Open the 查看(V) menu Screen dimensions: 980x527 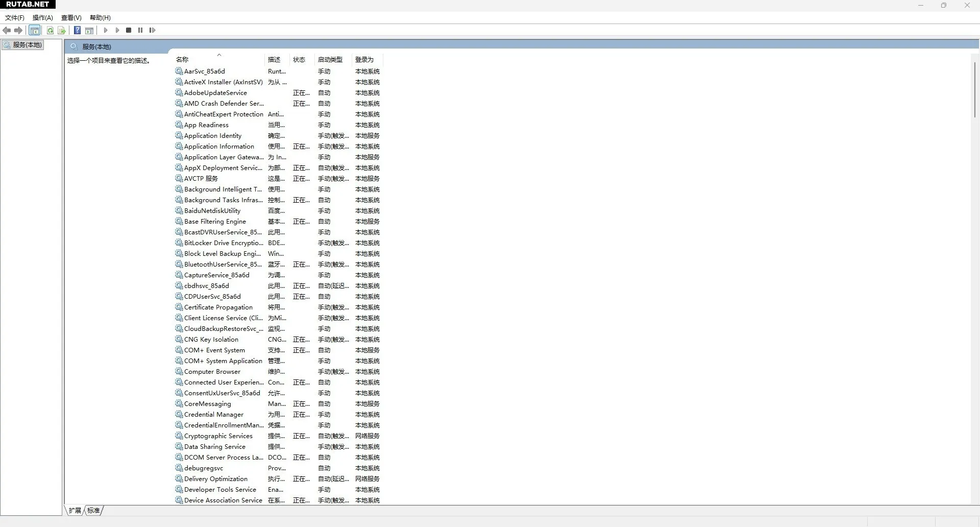[x=71, y=18]
